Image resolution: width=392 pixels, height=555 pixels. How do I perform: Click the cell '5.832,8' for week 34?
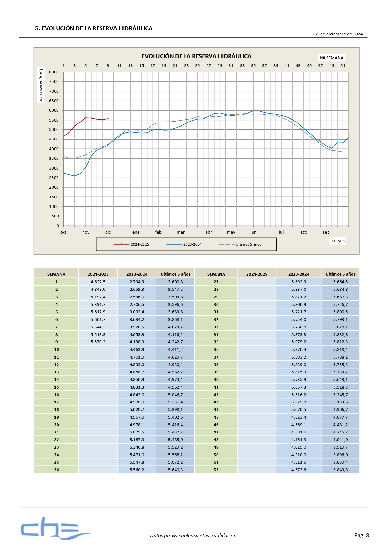(x=340, y=335)
